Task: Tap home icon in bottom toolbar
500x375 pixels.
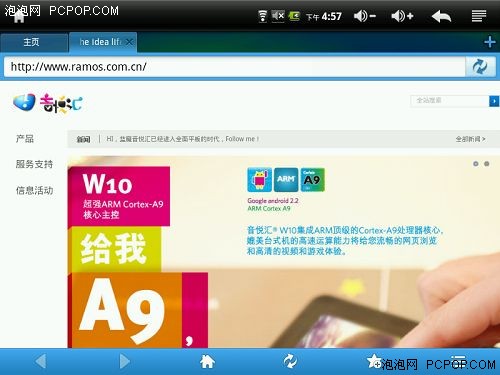Action: pos(207,362)
